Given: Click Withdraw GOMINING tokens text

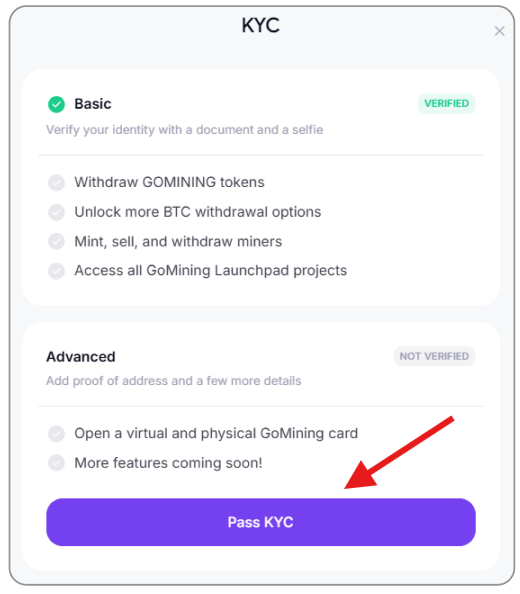Looking at the screenshot, I should point(169,182).
